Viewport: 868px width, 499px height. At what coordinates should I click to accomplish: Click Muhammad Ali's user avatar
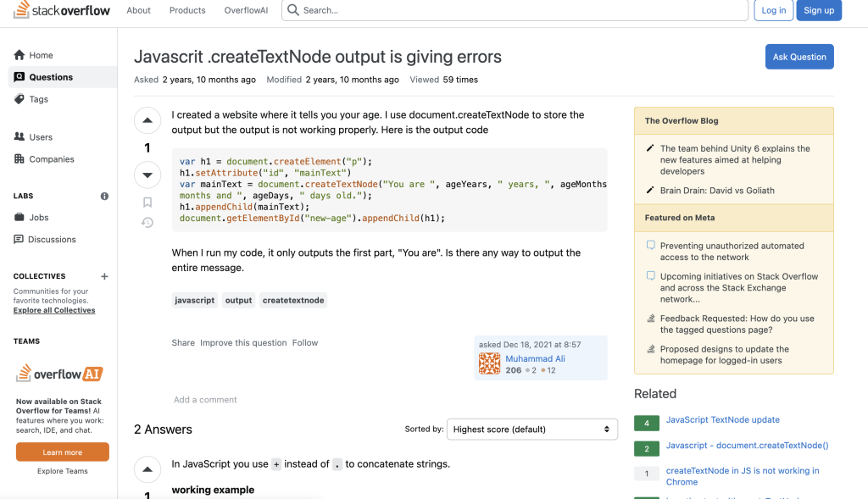[x=489, y=364]
